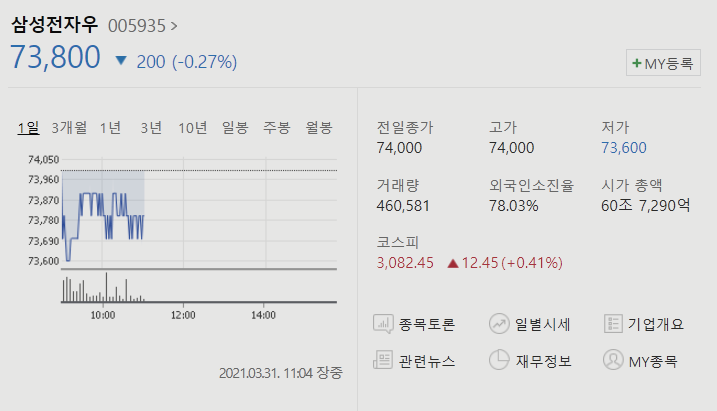This screenshot has height=411, width=717.
Task: Switch to the 3개월 chart tab
Action: click(x=69, y=128)
